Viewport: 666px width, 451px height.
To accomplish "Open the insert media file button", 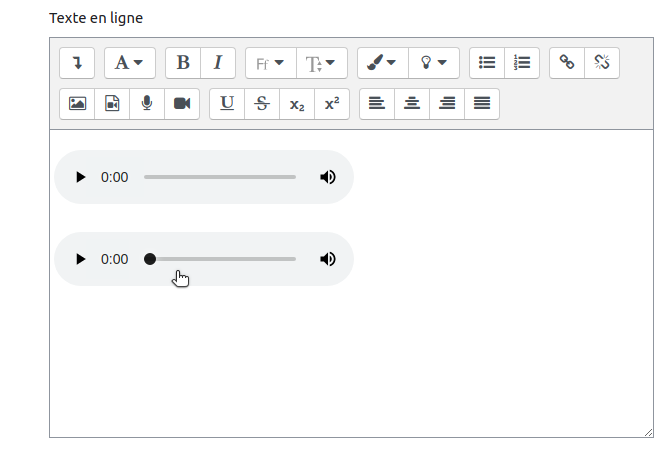I will [x=112, y=103].
